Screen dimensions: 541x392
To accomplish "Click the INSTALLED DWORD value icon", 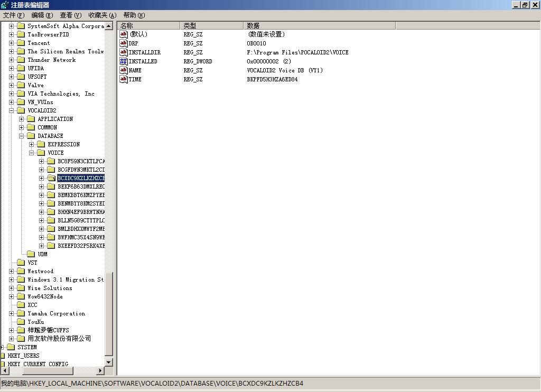I will coord(124,61).
